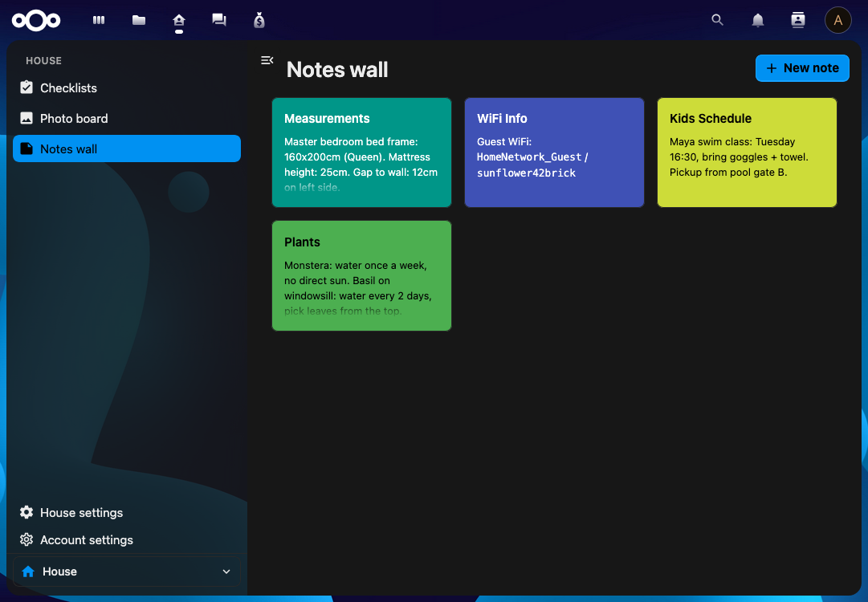This screenshot has height=602, width=868.
Task: Open unified search with the magnifier
Action: (x=717, y=20)
